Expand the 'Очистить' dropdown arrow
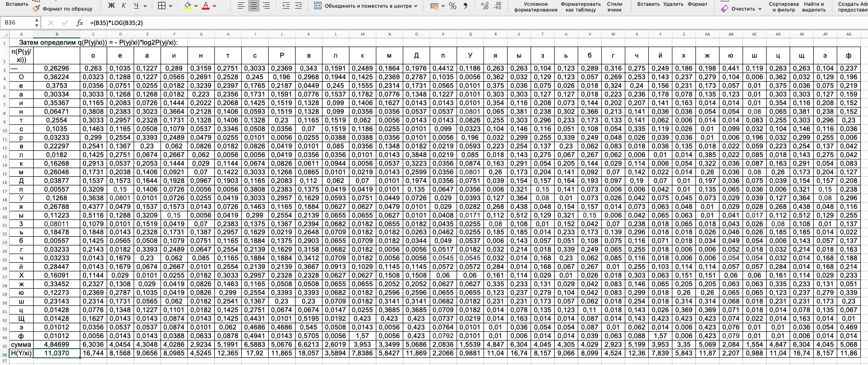Image resolution: width=868 pixels, height=365 pixels. tap(760, 9)
